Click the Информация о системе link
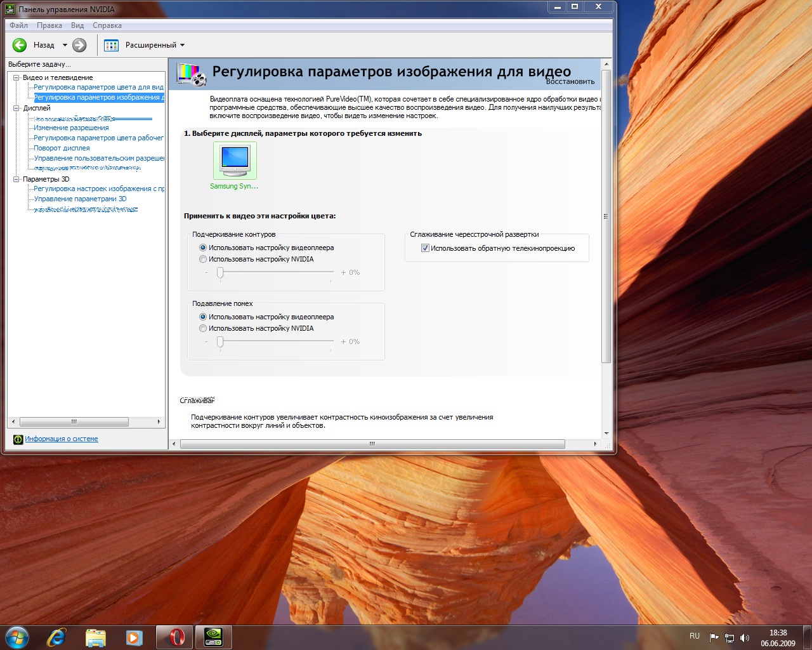Screen dimensions: 812x650 (61, 439)
